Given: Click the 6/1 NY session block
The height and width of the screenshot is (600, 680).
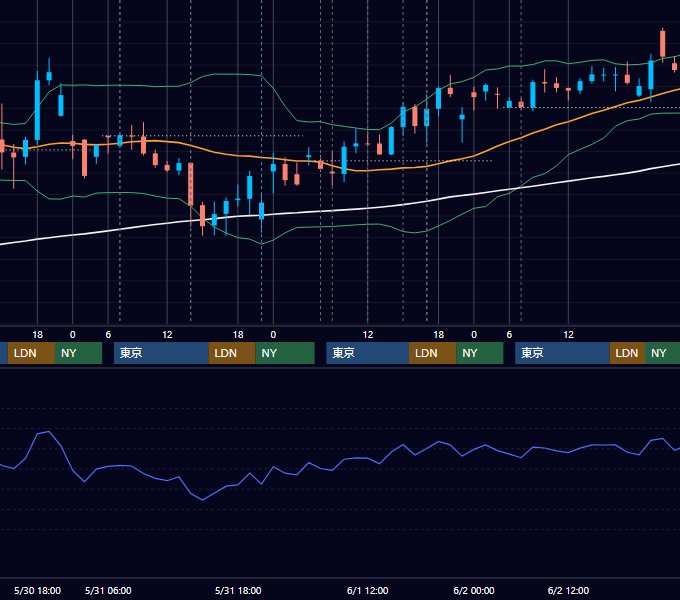Looking at the screenshot, I should (480, 353).
